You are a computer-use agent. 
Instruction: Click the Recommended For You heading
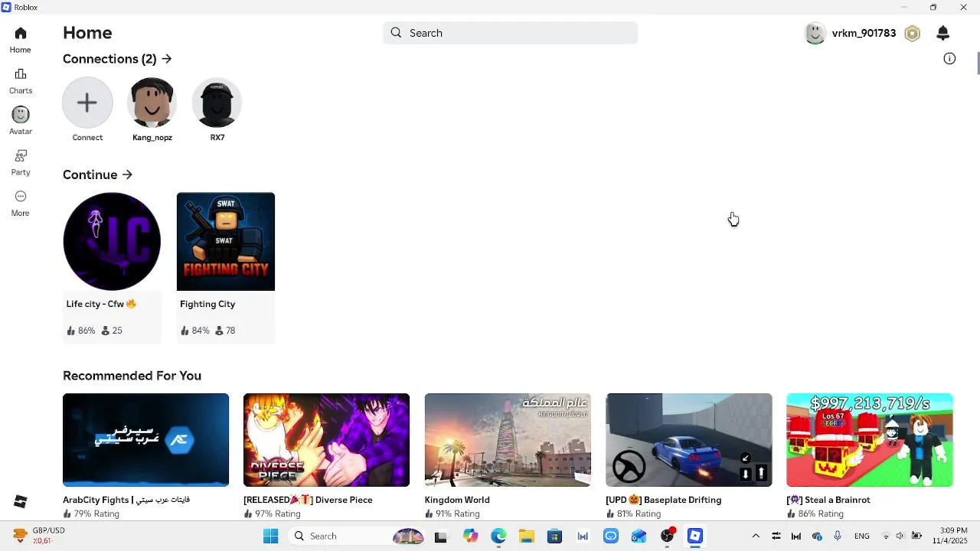coord(132,376)
